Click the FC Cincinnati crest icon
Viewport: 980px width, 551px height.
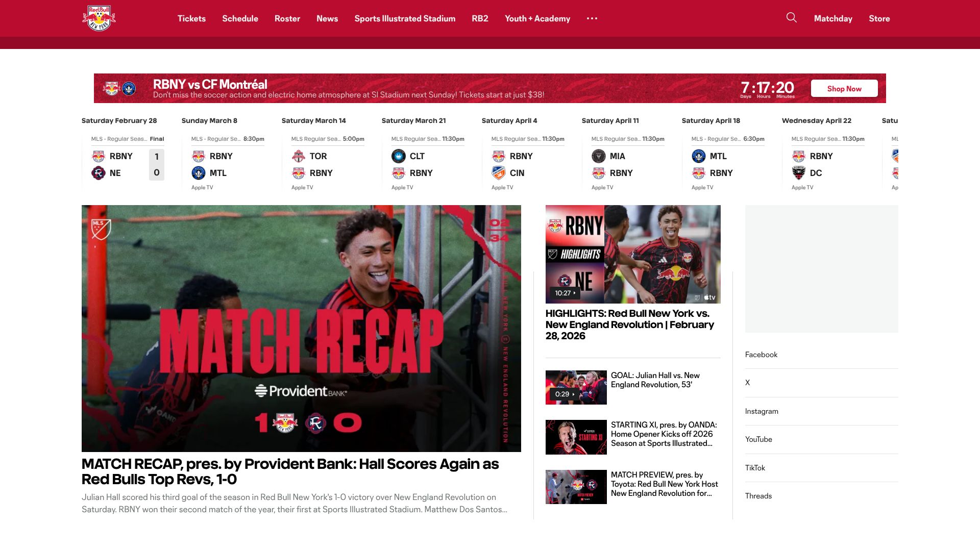point(499,173)
